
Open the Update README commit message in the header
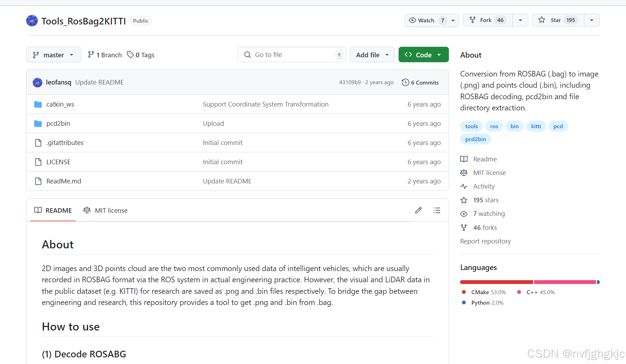coord(100,82)
